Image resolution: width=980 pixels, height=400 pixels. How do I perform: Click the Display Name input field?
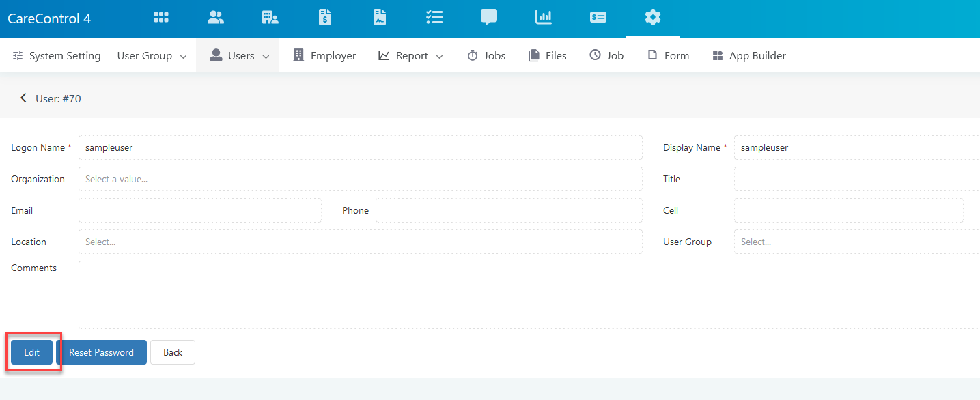click(x=857, y=147)
